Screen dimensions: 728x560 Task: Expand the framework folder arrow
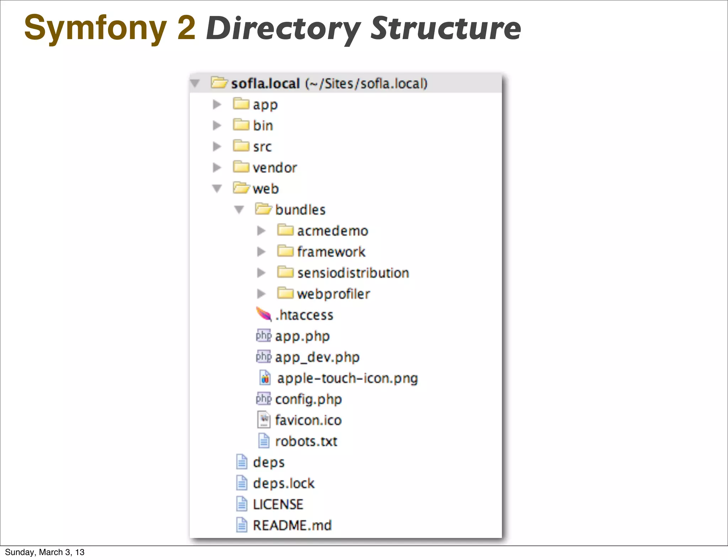click(261, 252)
